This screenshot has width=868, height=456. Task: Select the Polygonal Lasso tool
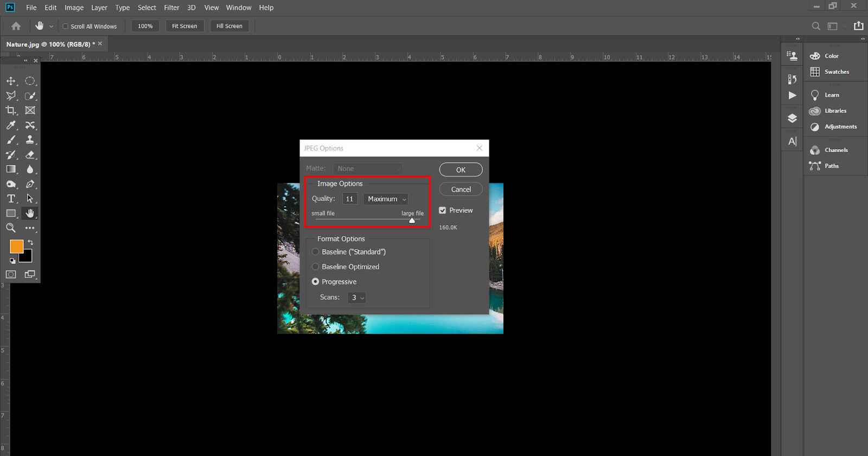pos(11,96)
